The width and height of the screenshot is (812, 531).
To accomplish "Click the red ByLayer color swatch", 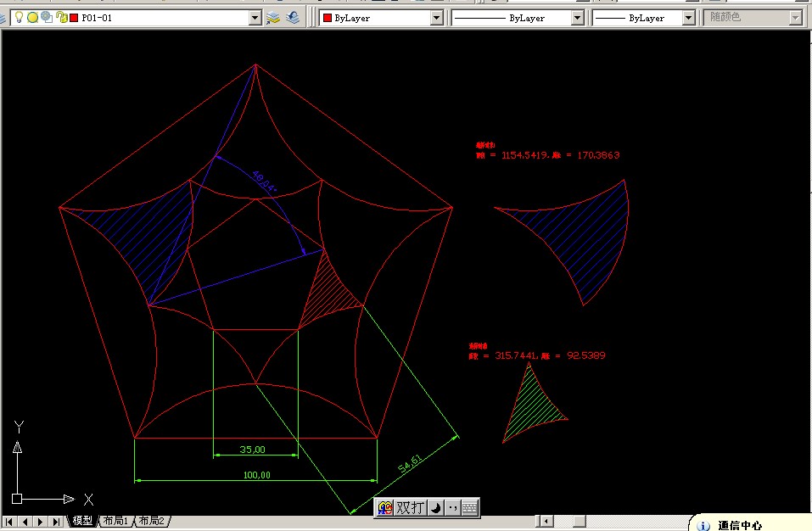I will click(328, 18).
